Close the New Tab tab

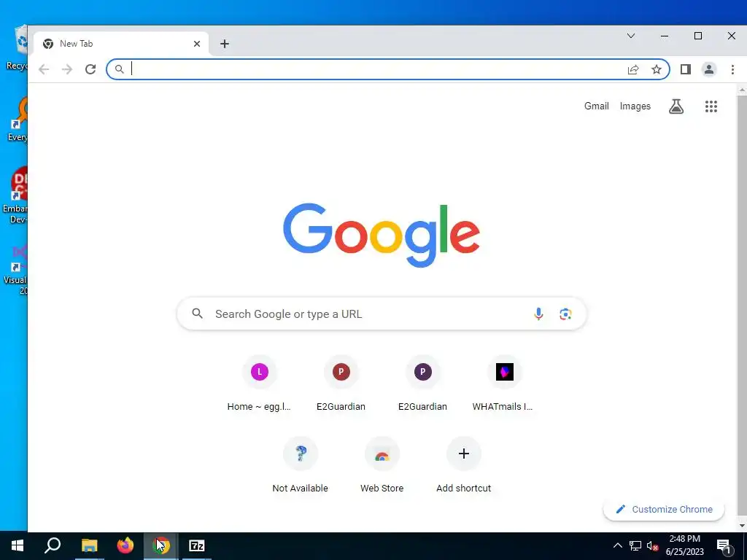197,44
